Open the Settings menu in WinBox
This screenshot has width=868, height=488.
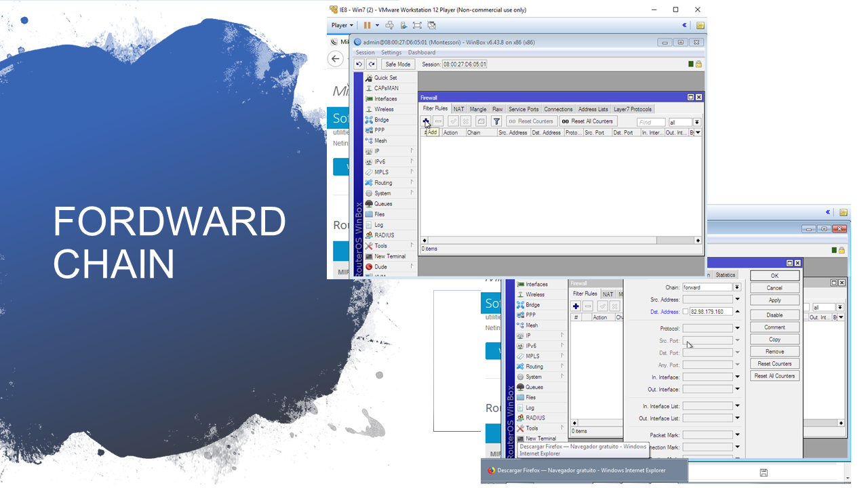[391, 52]
